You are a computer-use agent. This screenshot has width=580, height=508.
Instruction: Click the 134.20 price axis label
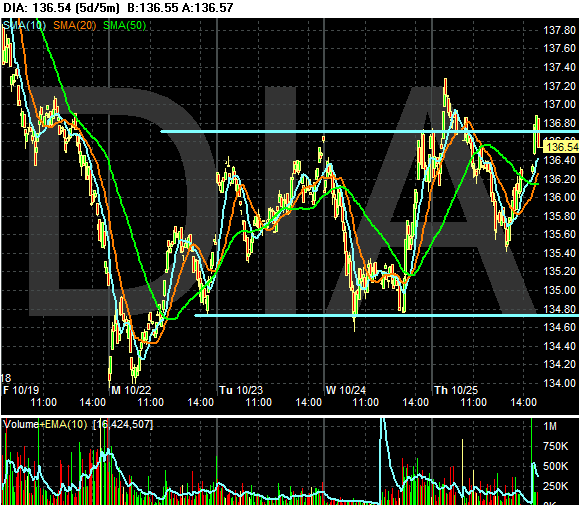559,364
